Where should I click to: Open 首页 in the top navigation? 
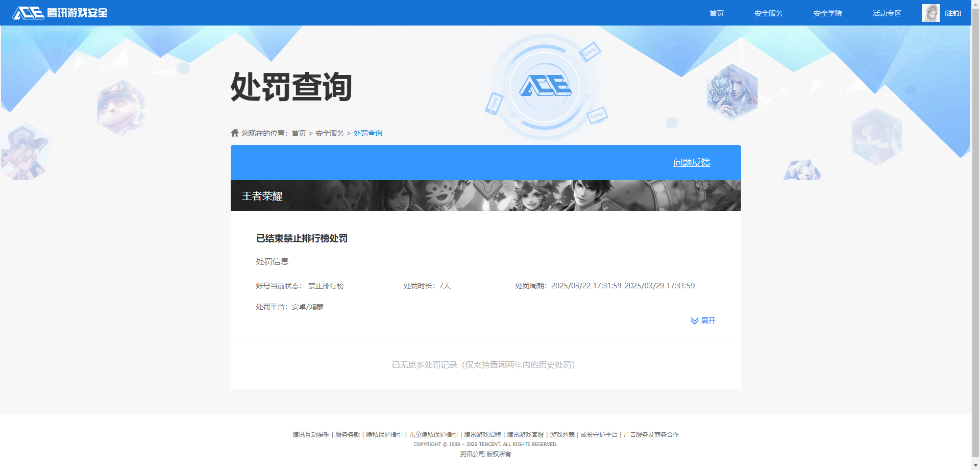[716, 13]
